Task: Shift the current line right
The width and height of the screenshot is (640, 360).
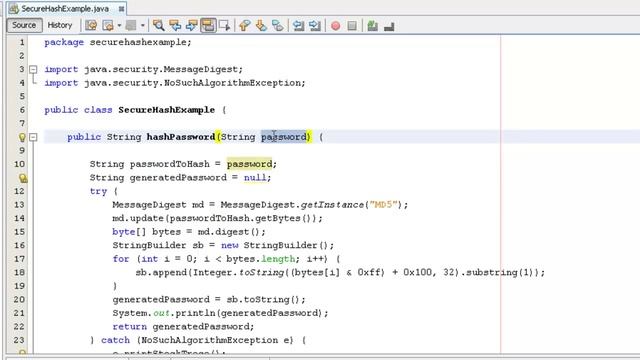Action: [315, 26]
